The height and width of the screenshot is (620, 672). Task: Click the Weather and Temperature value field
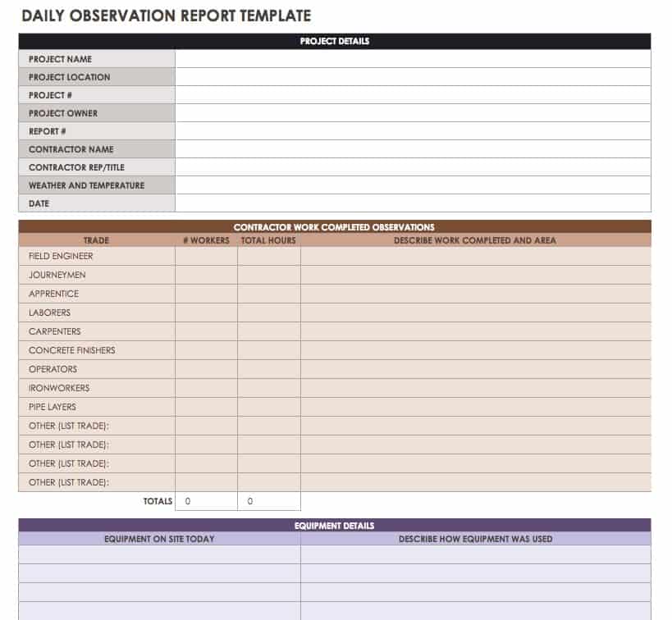coord(413,185)
